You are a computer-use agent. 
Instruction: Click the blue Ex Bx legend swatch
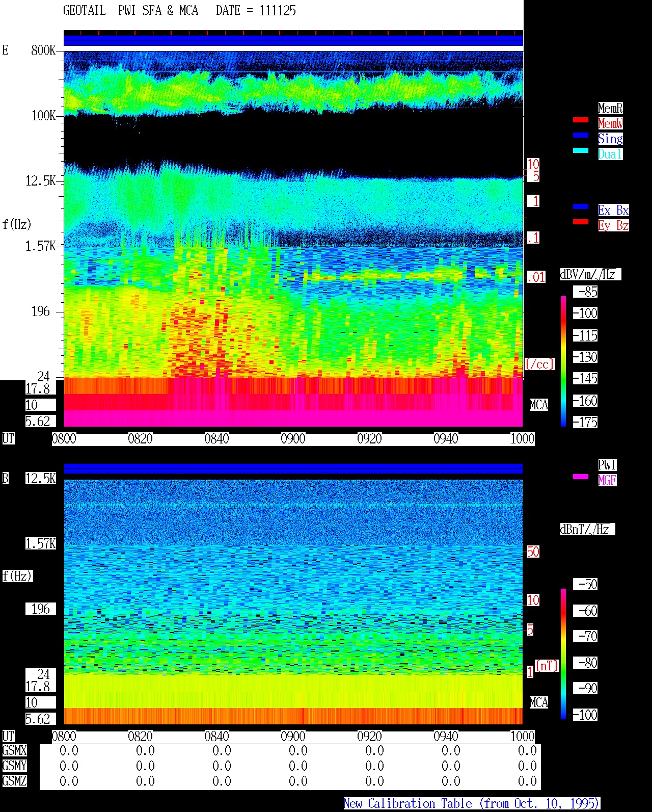tap(581, 207)
